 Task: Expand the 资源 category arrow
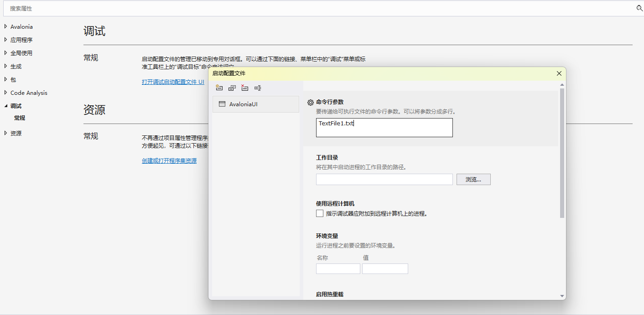[x=5, y=133]
